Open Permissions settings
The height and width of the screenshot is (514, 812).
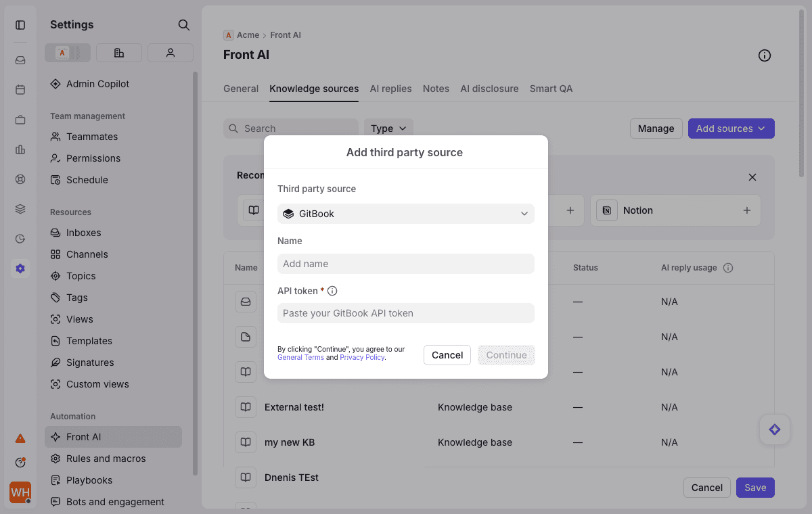coord(113,158)
